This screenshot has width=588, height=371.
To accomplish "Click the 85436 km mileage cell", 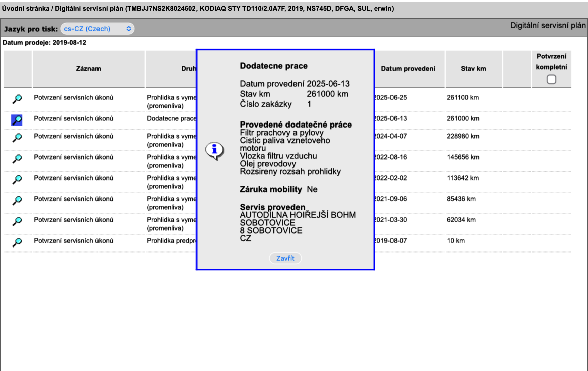I will [x=461, y=199].
